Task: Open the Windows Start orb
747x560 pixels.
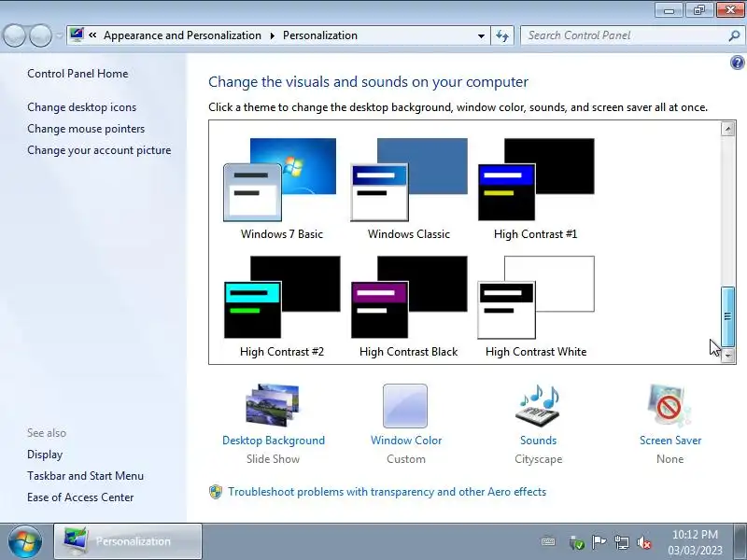Action: 25,541
